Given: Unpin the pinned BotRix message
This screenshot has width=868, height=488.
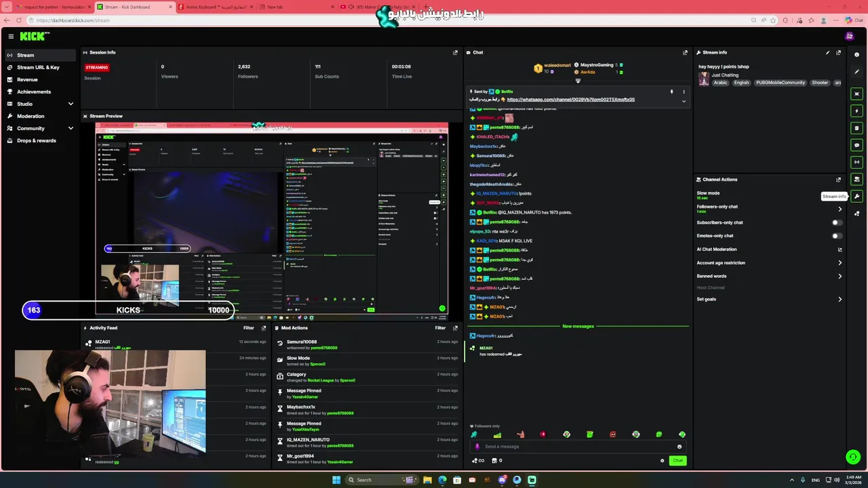Looking at the screenshot, I should tap(672, 91).
